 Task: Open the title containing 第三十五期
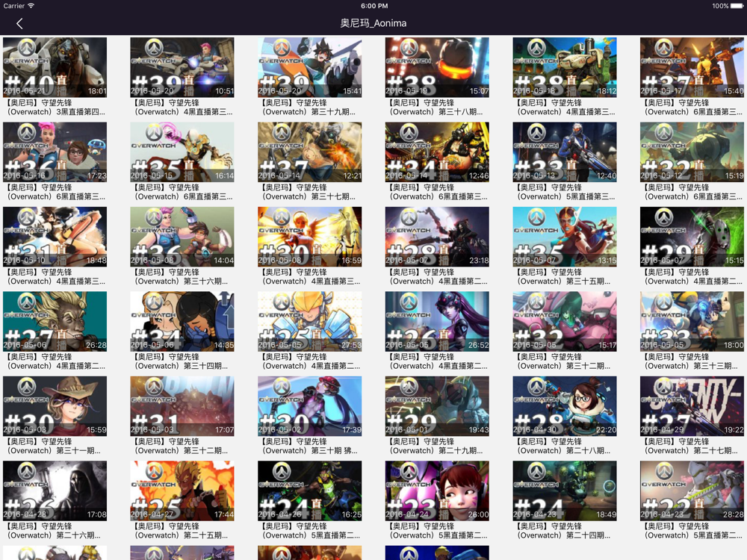point(565,277)
